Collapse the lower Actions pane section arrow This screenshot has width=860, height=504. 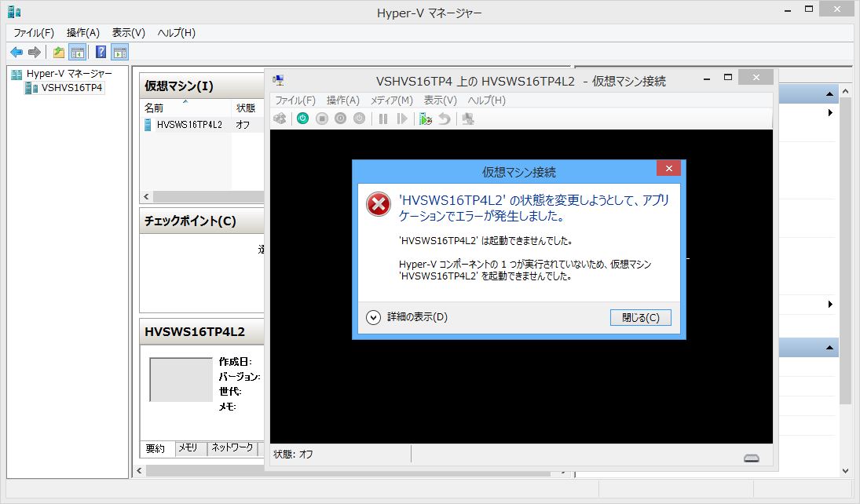click(829, 348)
